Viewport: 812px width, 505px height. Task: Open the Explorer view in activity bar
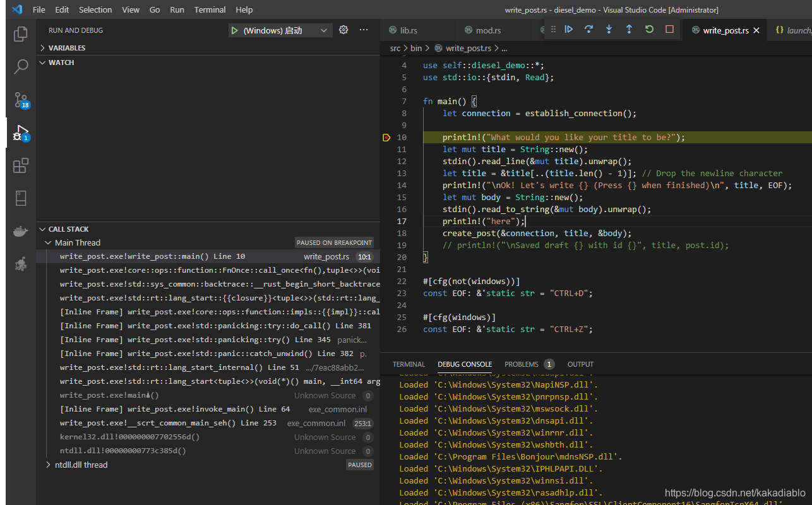coord(21,34)
